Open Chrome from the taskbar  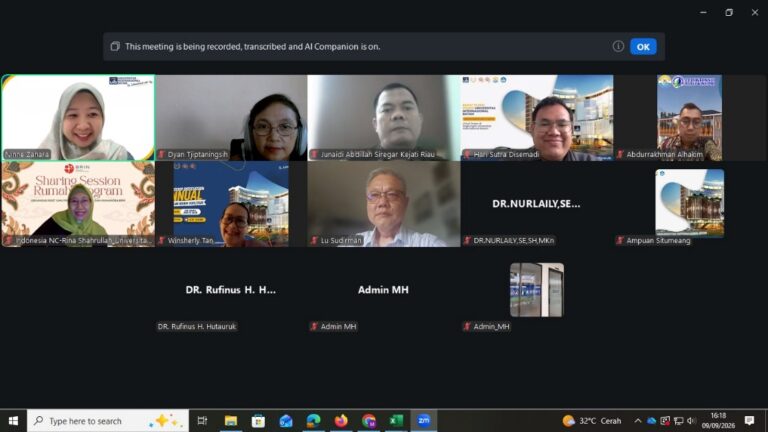pyautogui.click(x=369, y=421)
